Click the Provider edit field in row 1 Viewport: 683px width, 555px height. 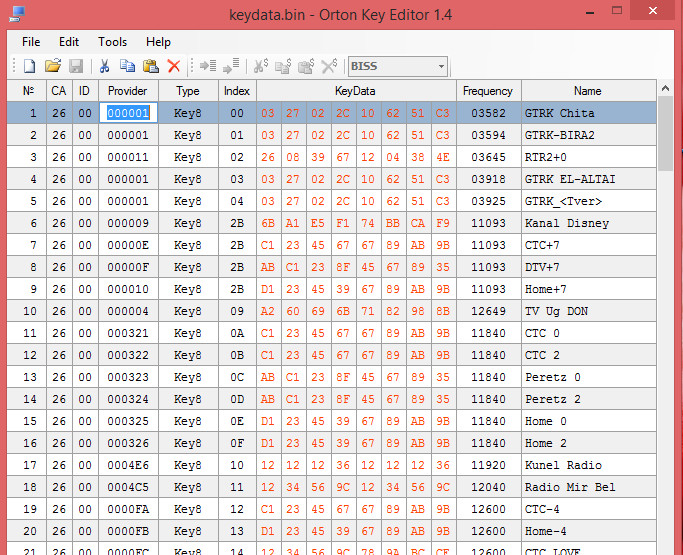[x=128, y=113]
